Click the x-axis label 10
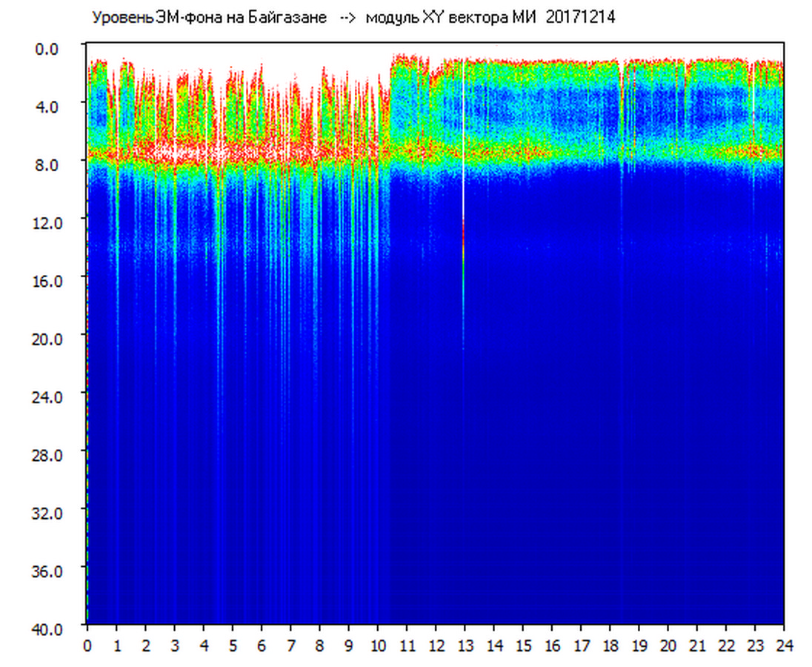 coord(378,645)
